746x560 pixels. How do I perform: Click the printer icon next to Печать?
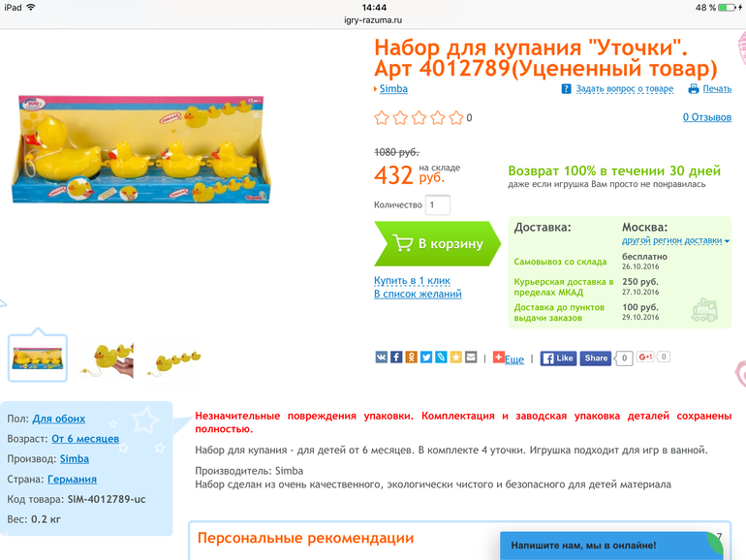[694, 89]
